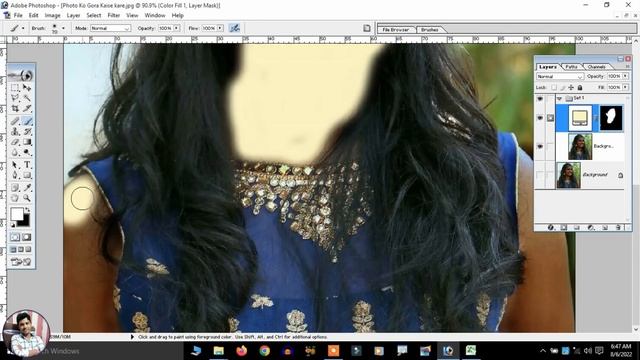This screenshot has height=360, width=640.
Task: Enable Lock all checkbox
Action: [580, 87]
